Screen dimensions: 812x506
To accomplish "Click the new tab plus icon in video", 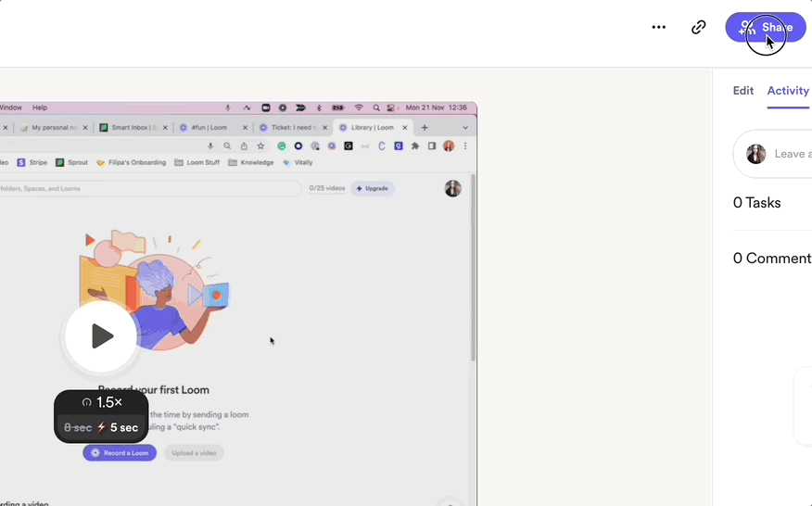I will [425, 128].
